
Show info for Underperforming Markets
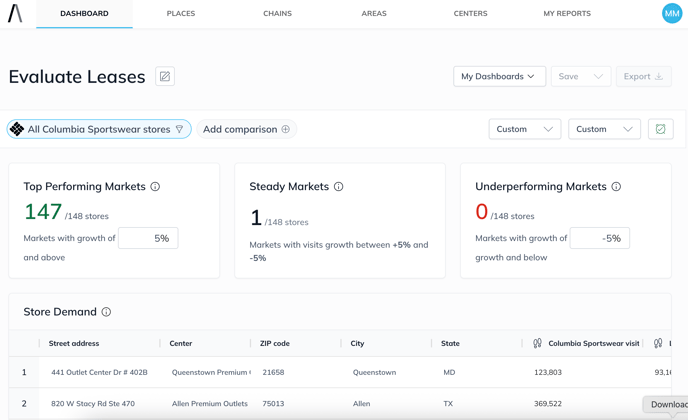coord(616,187)
